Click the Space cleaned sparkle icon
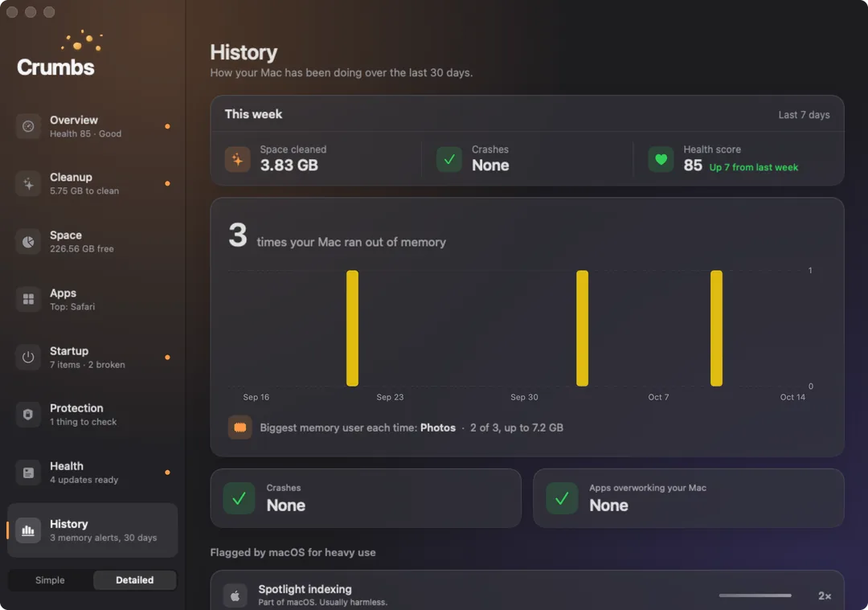 click(237, 159)
